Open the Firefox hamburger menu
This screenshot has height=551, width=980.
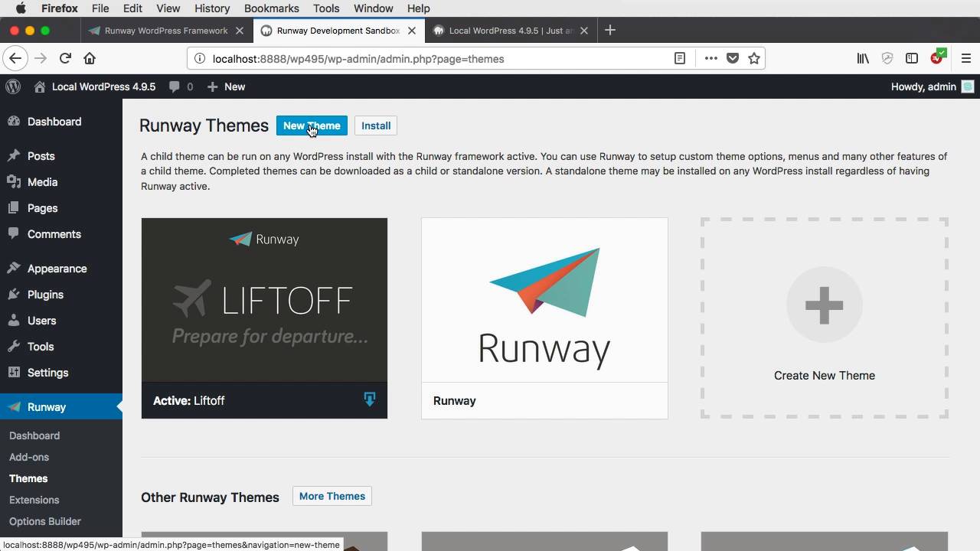[x=965, y=58]
